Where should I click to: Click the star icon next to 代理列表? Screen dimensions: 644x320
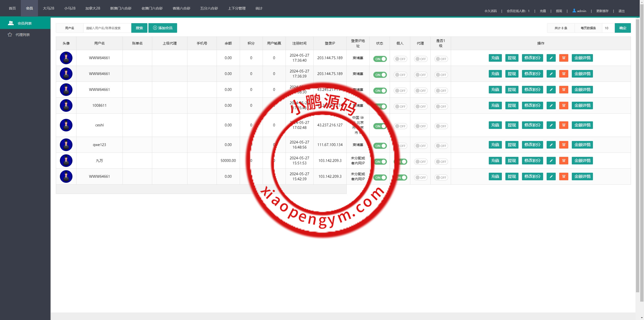tap(10, 35)
